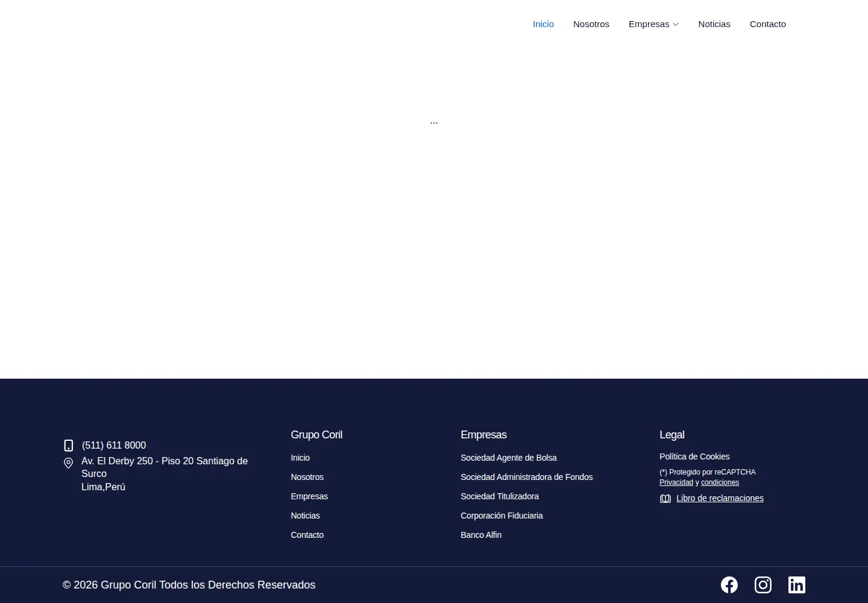Click the Protegido por reCAPTCHA notice
The image size is (868, 603).
coord(708,472)
